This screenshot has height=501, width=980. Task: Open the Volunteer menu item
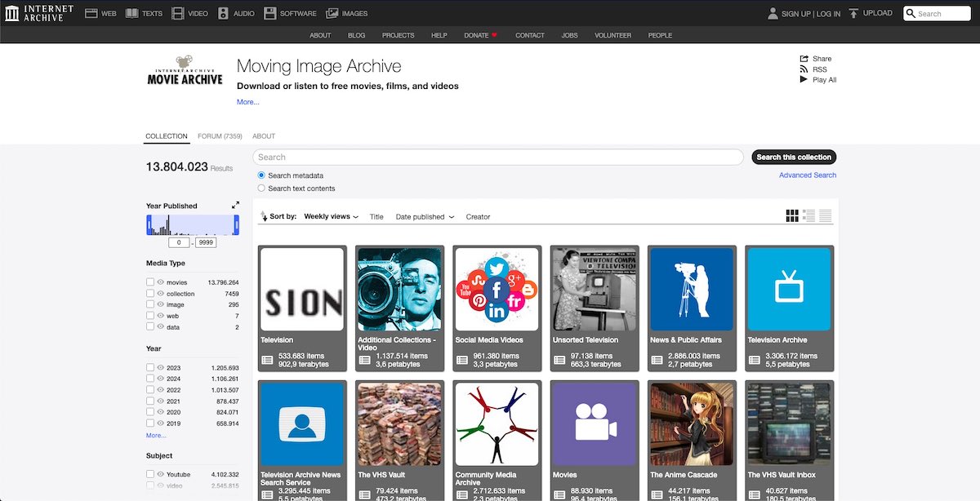(613, 35)
